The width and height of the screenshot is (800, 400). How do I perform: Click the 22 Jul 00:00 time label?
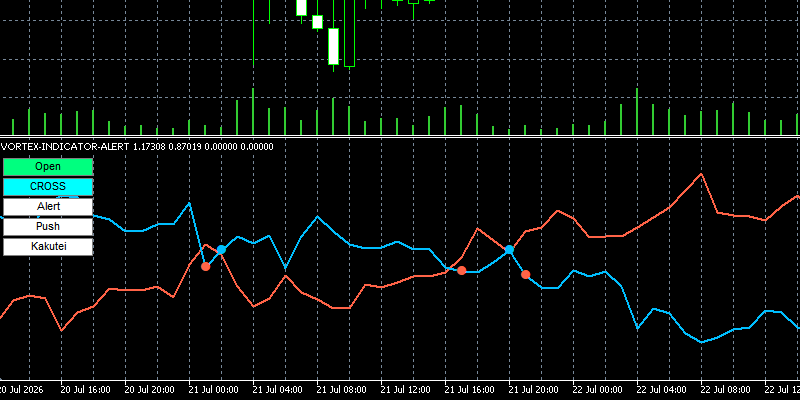(597, 390)
